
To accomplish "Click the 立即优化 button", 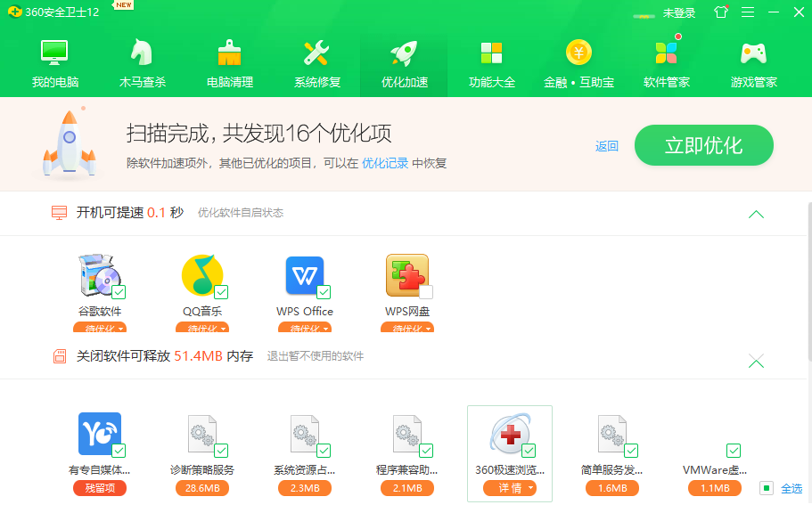I will [x=703, y=144].
